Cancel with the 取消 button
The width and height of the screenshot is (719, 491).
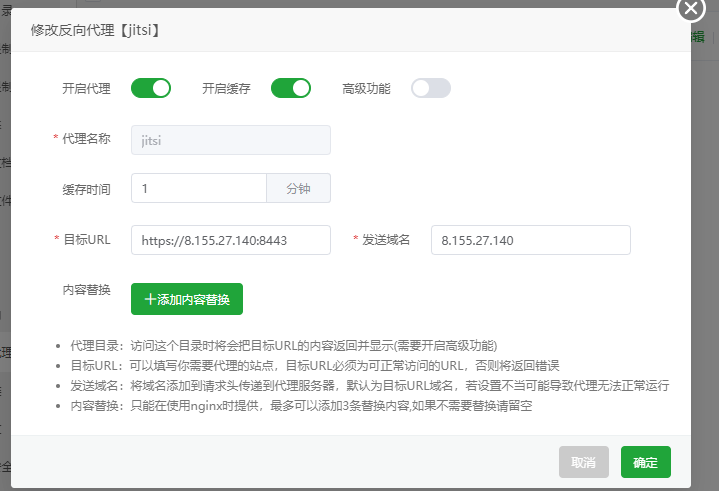coord(583,462)
